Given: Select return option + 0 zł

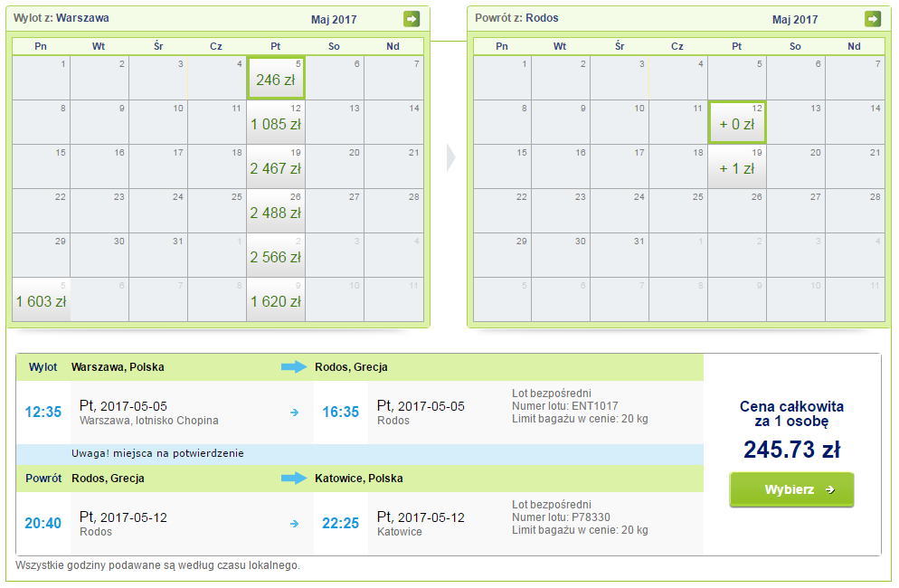Looking at the screenshot, I should coord(737,122).
